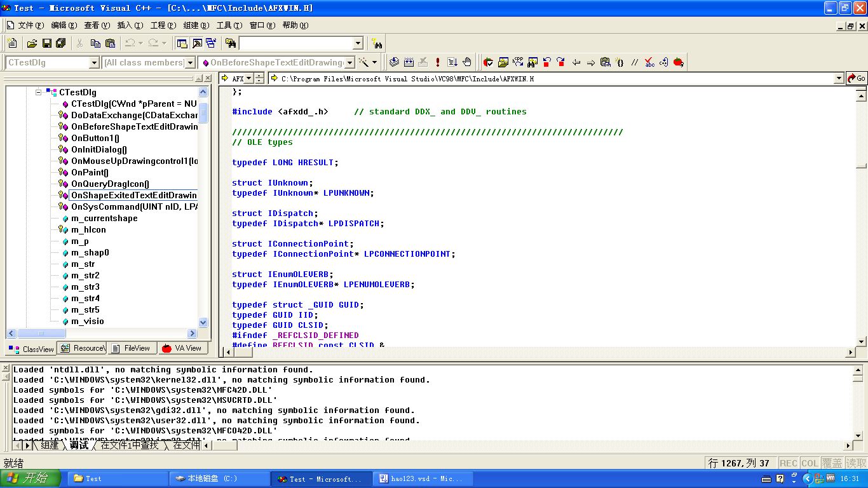The width and height of the screenshot is (868, 488).
Task: Click the Window List icon
Action: coord(211,43)
